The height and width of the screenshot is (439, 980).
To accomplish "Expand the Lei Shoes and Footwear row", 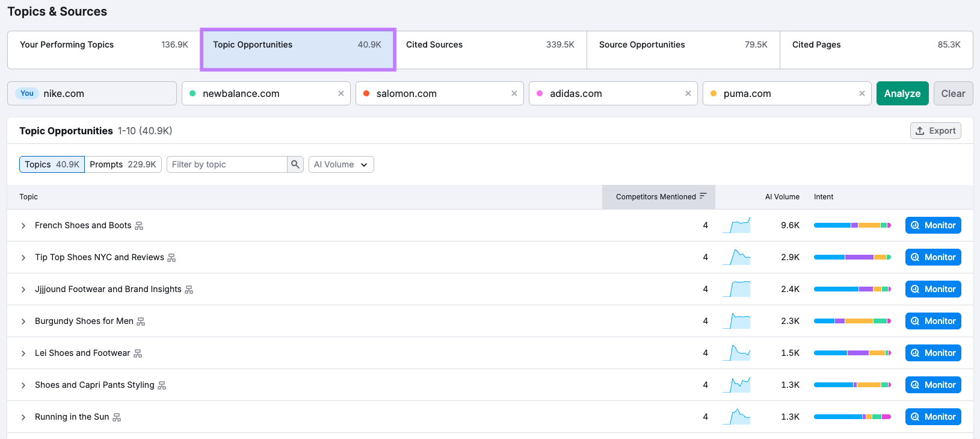I will point(23,353).
